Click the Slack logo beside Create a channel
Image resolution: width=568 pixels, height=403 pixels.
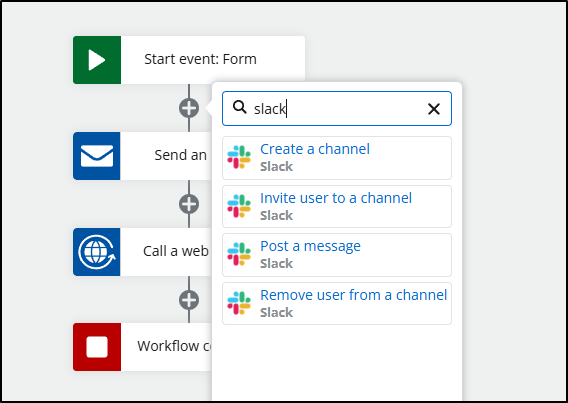pyautogui.click(x=239, y=157)
